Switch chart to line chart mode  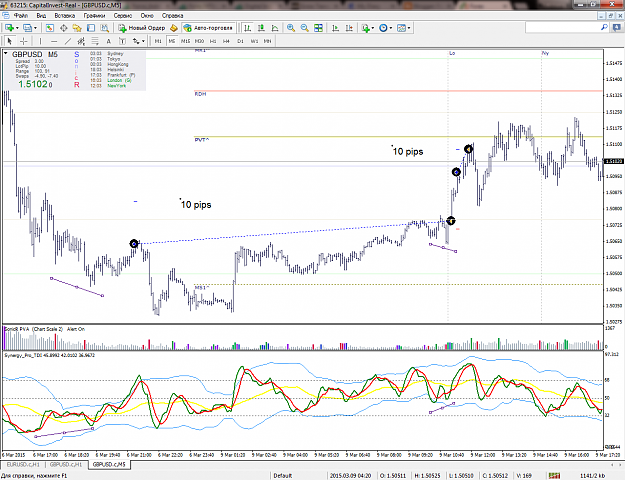click(x=275, y=28)
